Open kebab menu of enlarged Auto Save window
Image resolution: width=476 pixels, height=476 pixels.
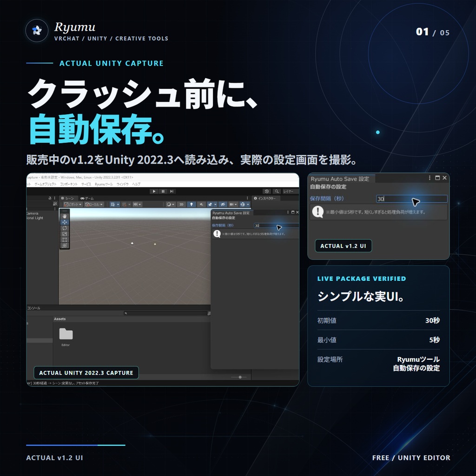[430, 178]
